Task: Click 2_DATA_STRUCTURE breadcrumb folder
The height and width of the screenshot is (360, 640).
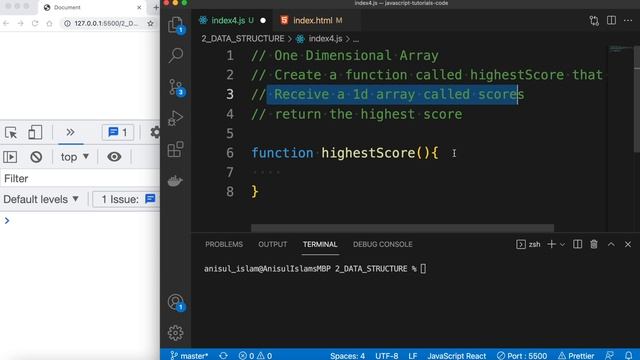Action: coord(242,39)
